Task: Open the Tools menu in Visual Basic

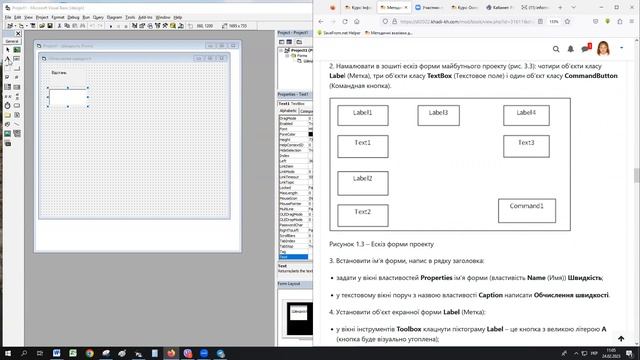Action: (130, 17)
